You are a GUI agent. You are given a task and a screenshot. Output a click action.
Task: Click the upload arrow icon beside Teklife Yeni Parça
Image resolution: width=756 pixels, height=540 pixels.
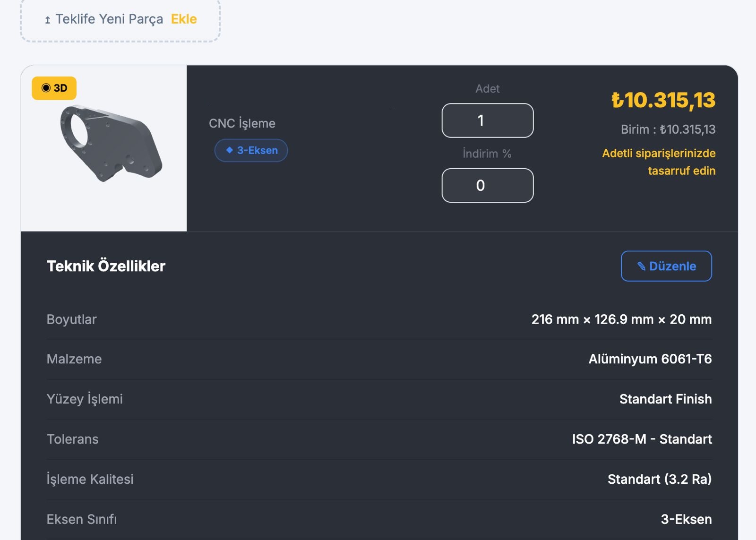coord(47,20)
